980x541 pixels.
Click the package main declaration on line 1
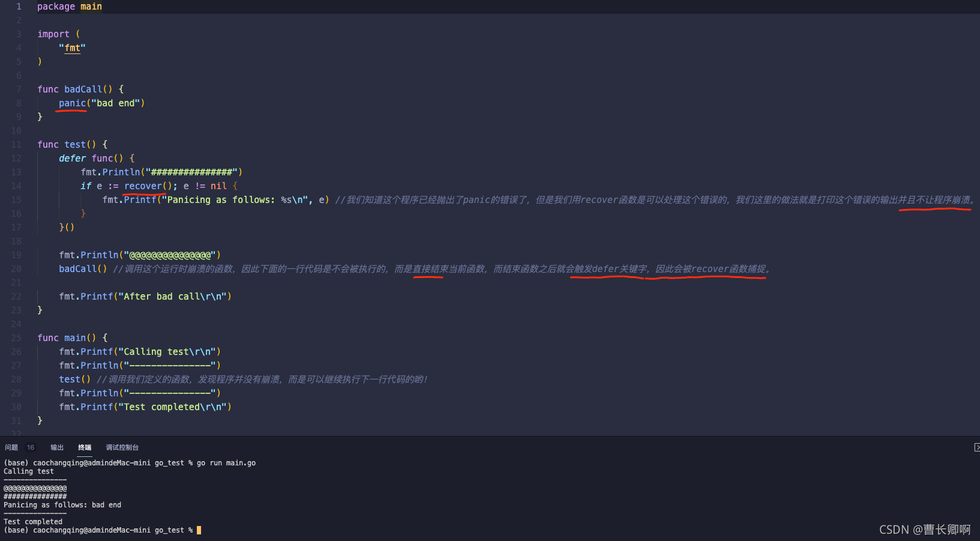tap(70, 6)
